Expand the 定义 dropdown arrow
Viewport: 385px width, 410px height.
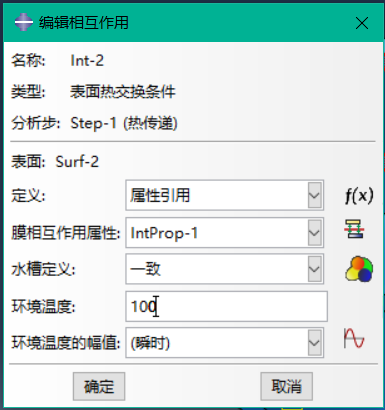click(x=314, y=195)
